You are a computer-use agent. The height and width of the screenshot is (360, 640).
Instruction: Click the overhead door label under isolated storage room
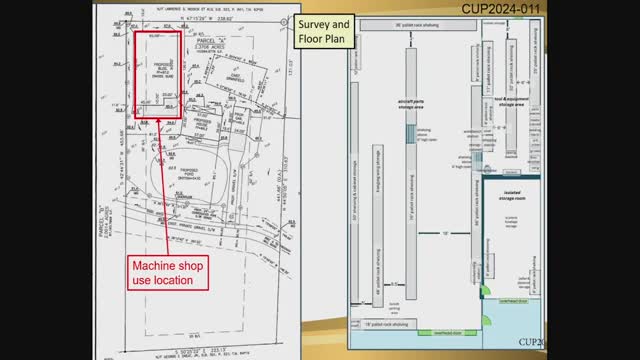point(513,301)
